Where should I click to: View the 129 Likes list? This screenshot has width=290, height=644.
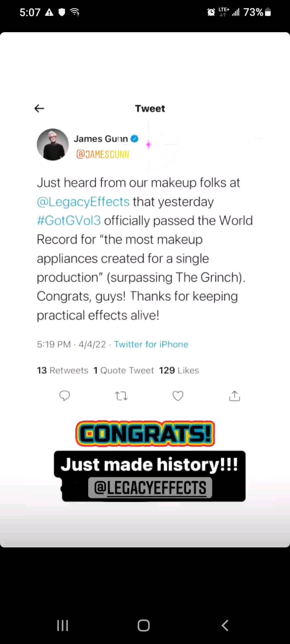[179, 370]
